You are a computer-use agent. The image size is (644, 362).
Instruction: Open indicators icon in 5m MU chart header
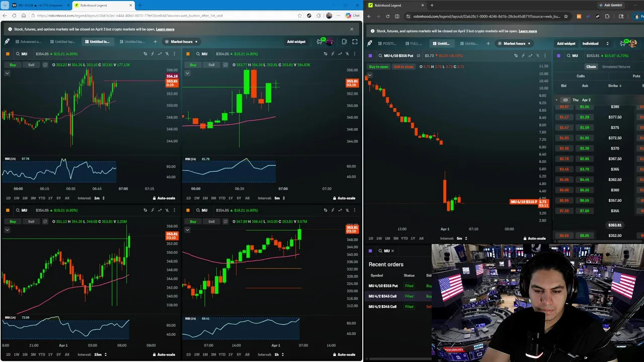coord(333,54)
